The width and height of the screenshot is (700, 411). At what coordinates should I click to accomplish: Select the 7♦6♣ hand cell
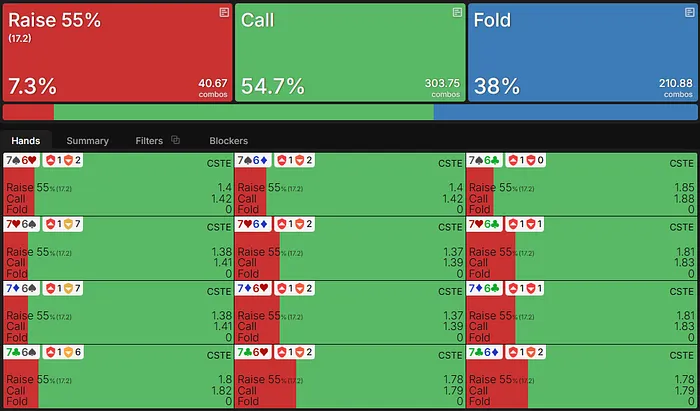581,311
